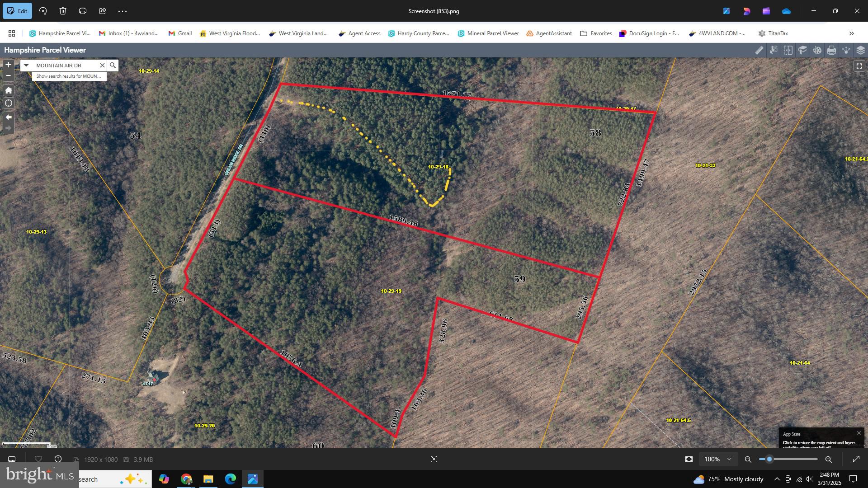The height and width of the screenshot is (488, 868).
Task: Click the map print icon
Action: point(831,50)
